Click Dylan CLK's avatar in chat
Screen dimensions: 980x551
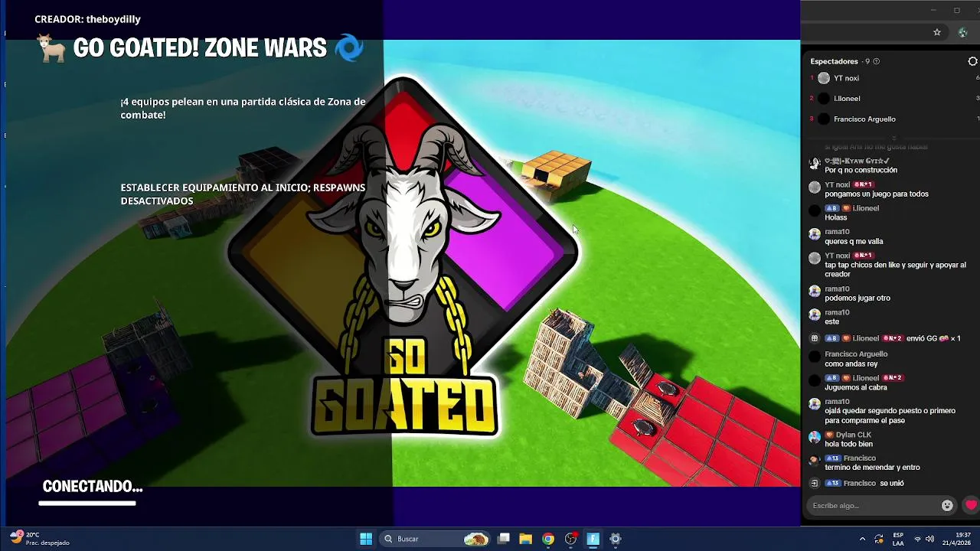tap(815, 437)
